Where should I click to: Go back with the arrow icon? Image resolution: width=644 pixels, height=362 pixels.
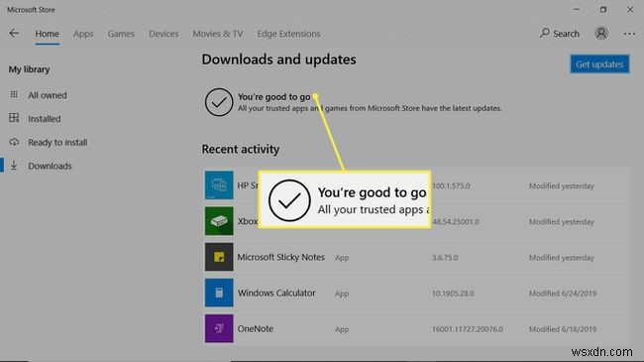(x=14, y=34)
